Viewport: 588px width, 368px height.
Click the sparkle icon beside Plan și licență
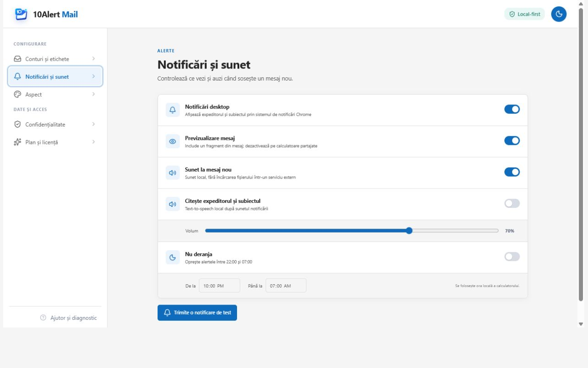coord(17,142)
